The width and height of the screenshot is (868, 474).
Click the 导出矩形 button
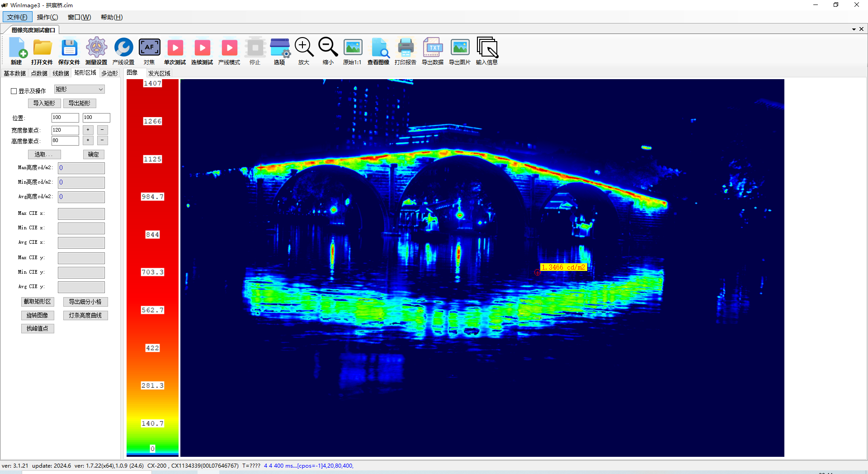[x=80, y=103]
